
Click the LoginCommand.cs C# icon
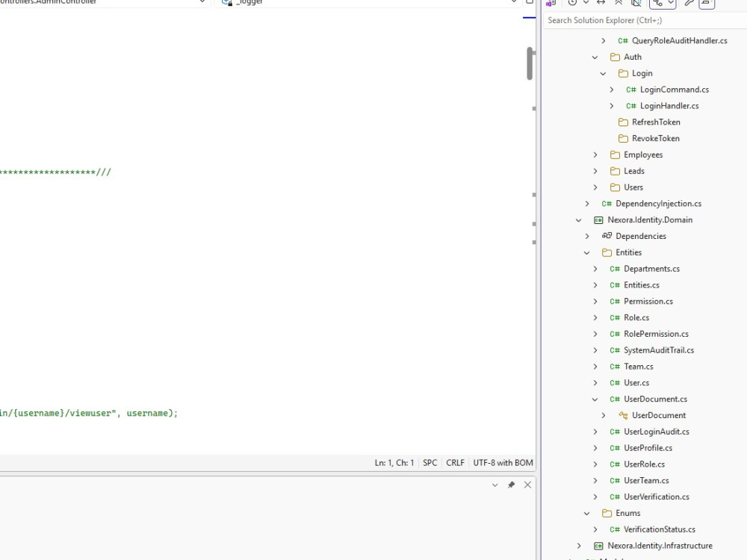pos(630,90)
